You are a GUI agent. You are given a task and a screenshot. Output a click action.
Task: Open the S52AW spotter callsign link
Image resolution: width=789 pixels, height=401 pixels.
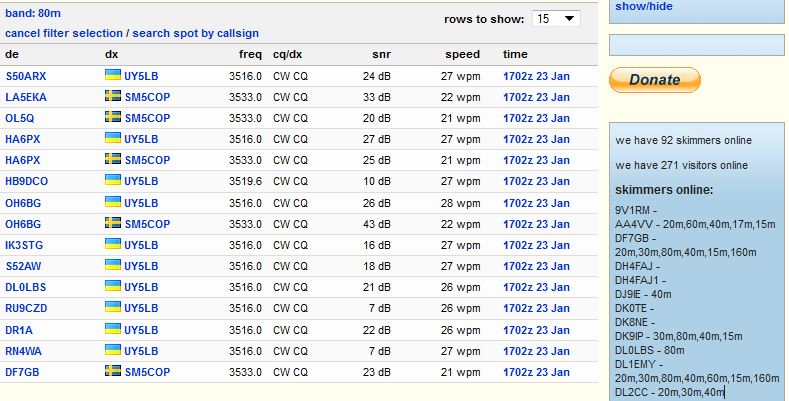24,266
